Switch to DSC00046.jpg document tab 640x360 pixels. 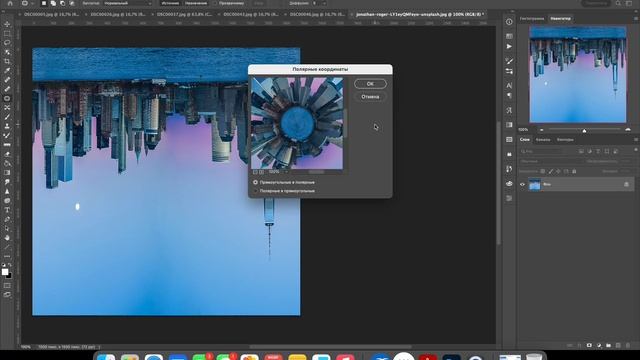[317, 14]
